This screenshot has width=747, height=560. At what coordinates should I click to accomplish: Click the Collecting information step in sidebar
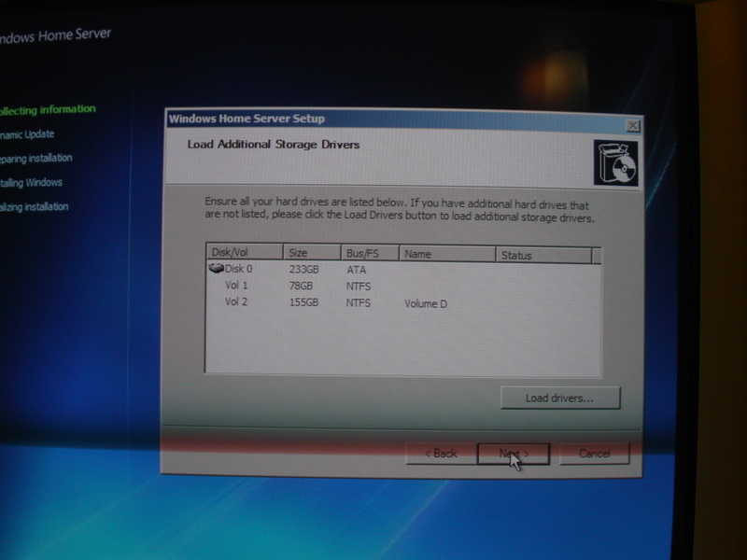tap(47, 110)
